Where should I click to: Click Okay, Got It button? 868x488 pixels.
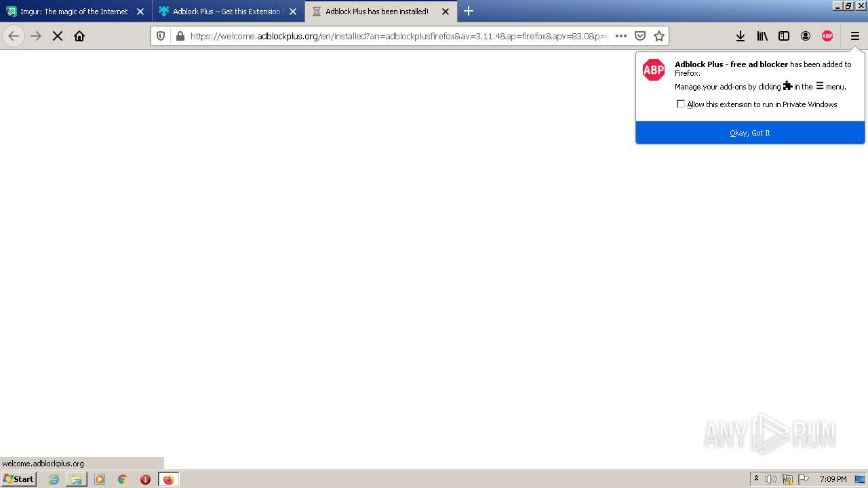[750, 133]
